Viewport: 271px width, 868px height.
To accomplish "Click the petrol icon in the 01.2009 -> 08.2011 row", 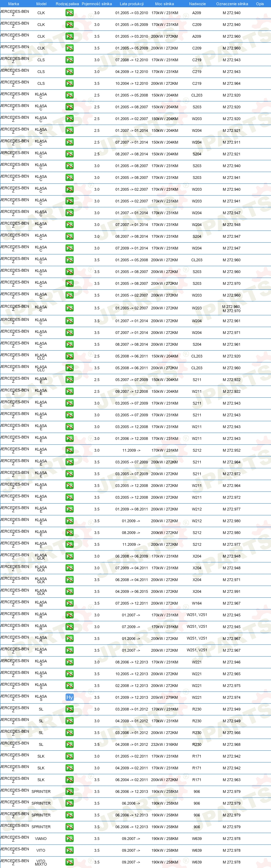I will pyautogui.click(x=70, y=509).
